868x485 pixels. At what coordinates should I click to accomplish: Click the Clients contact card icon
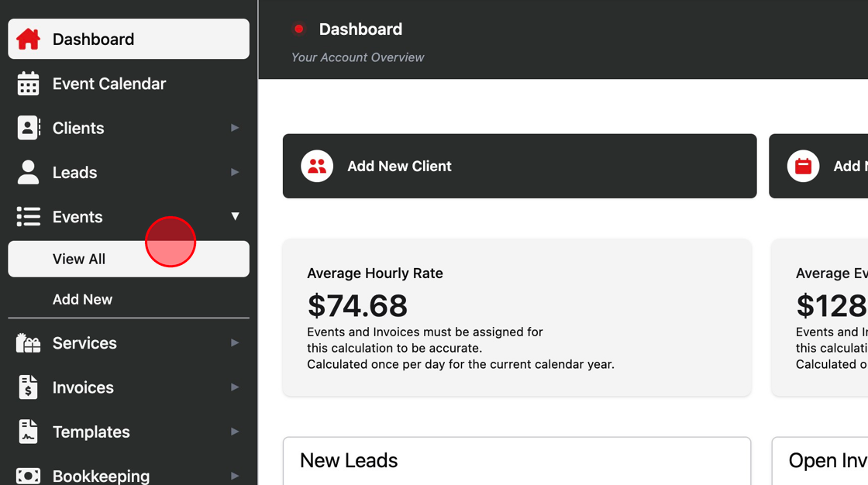pyautogui.click(x=28, y=128)
